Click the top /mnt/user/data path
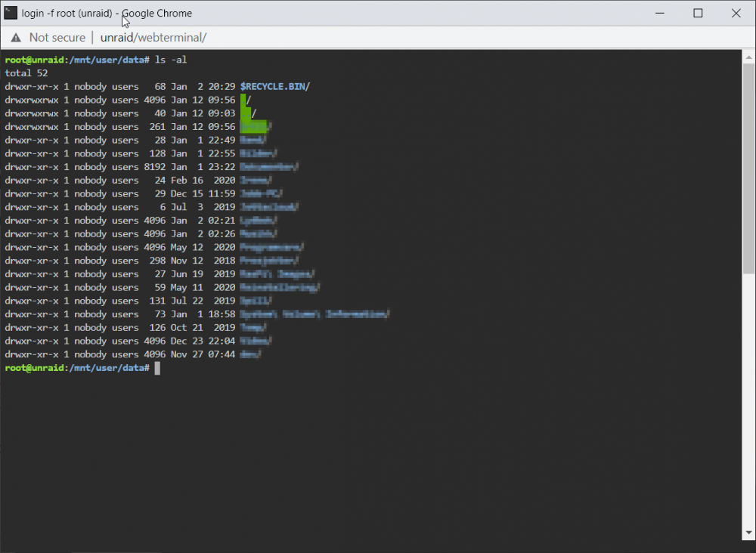Screen dimensions: 756x553 point(107,60)
